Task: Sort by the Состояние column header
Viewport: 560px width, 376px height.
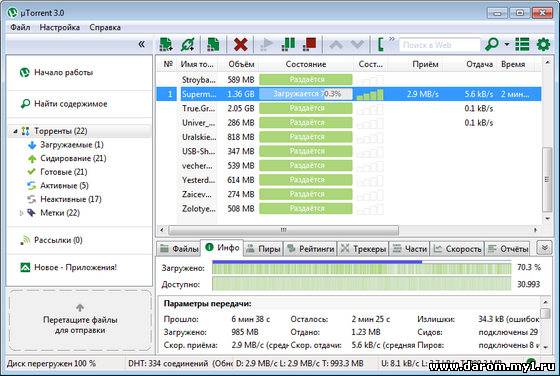Action: point(306,64)
